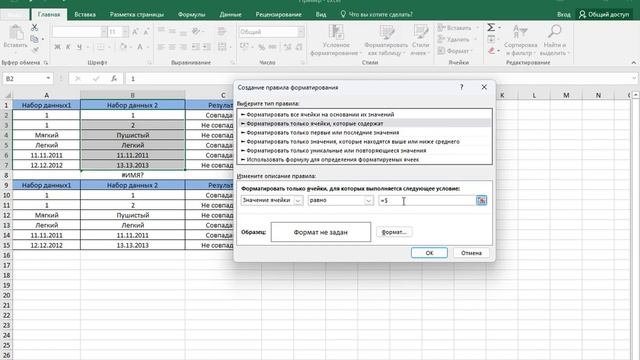Click the Отмена button

click(471, 253)
